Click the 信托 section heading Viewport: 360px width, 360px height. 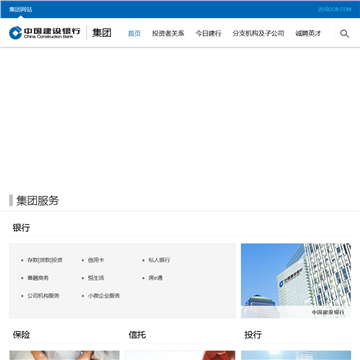click(137, 335)
